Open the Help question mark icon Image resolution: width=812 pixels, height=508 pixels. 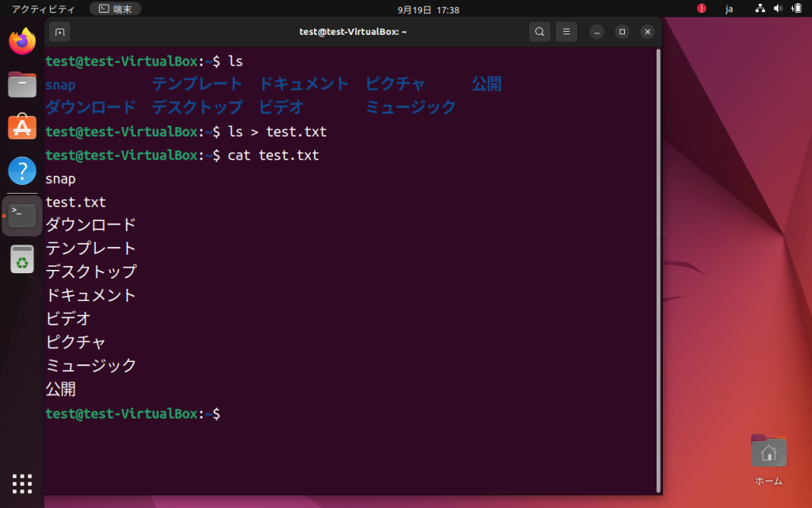[22, 171]
